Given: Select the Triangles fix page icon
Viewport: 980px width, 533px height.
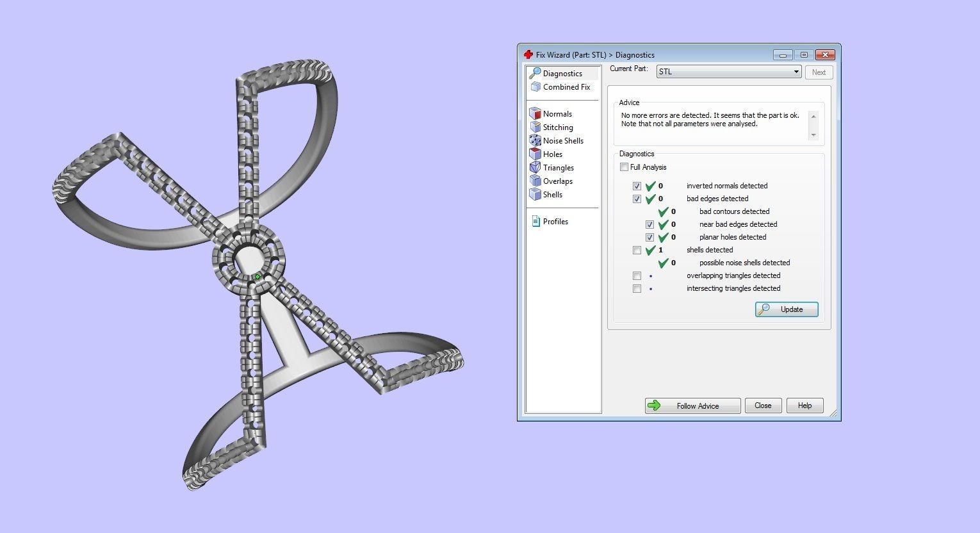Looking at the screenshot, I should tap(535, 167).
